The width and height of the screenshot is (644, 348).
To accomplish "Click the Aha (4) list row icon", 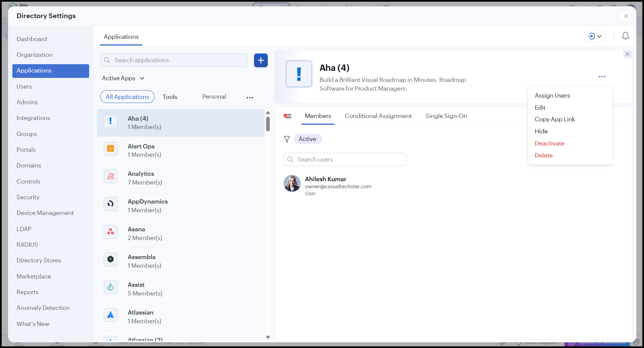I will point(111,121).
